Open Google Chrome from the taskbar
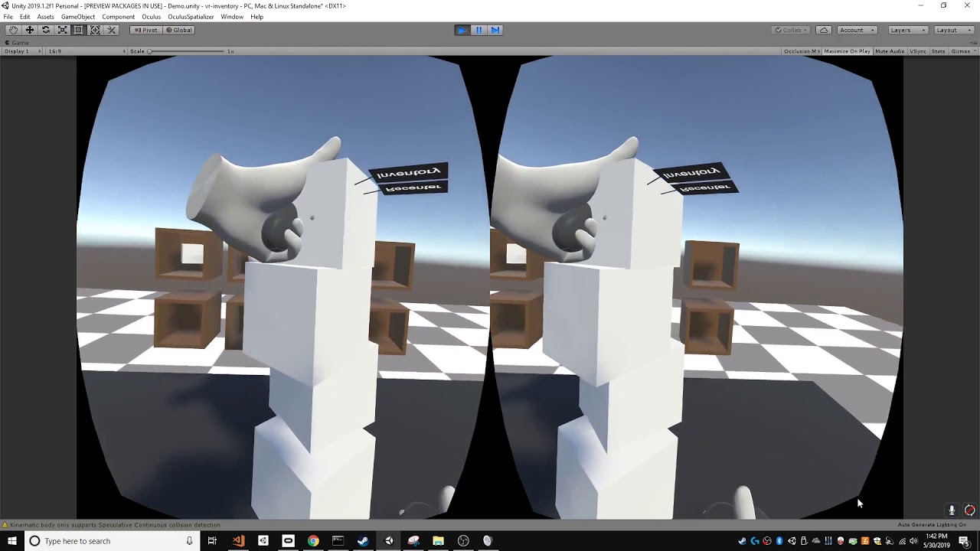 313,541
